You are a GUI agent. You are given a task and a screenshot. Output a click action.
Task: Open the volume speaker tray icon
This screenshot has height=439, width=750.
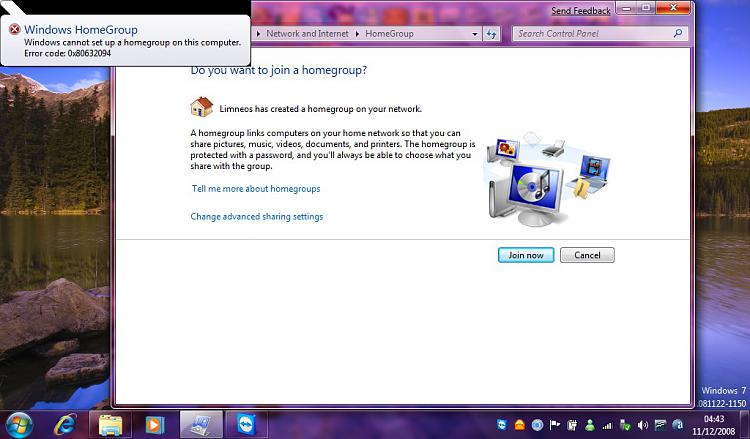tap(642, 425)
